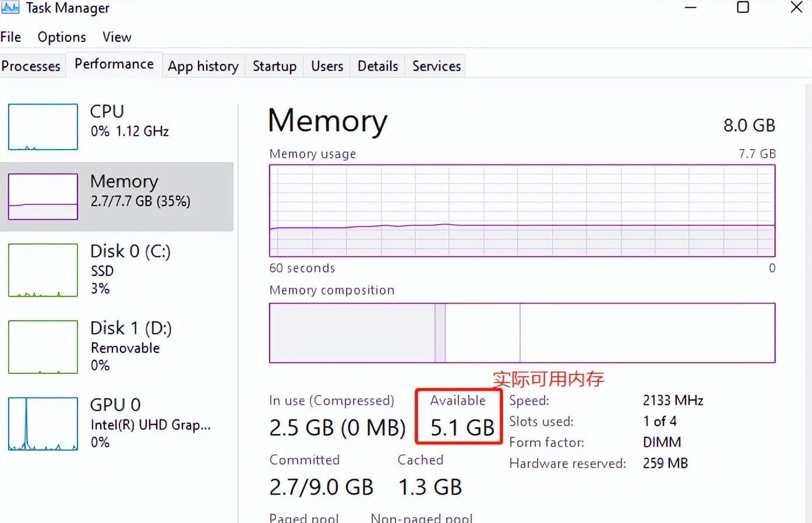The height and width of the screenshot is (523, 812).
Task: Switch to the Details tab
Action: (377, 66)
